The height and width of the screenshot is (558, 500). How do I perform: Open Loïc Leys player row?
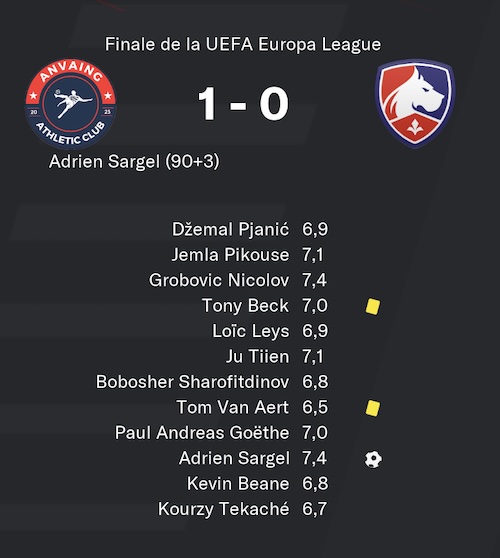[251, 331]
